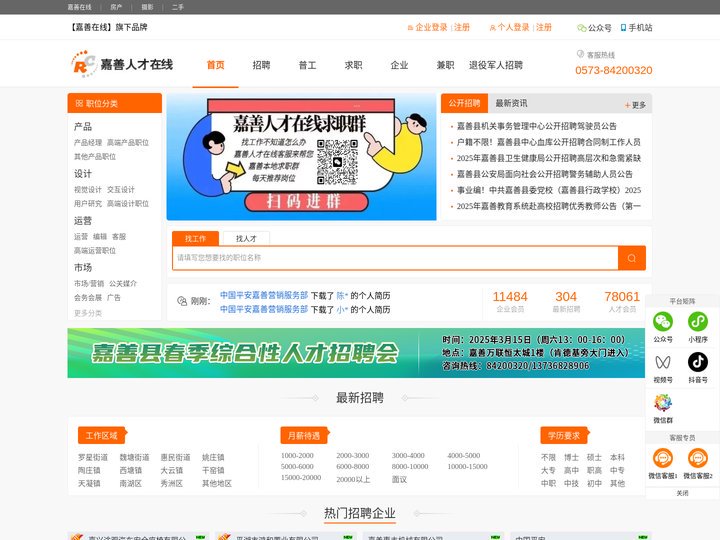Open the 2025年嘉善教育系统 teacher notice
The height and width of the screenshot is (540, 720).
pyautogui.click(x=548, y=206)
